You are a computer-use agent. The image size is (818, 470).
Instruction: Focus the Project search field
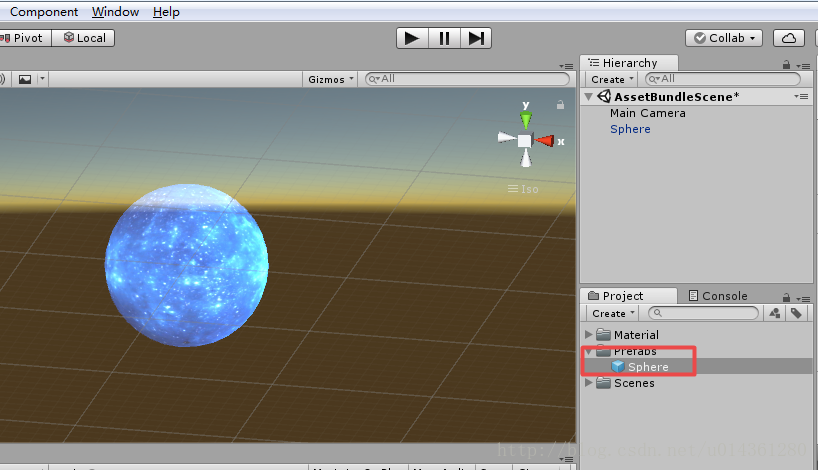(703, 313)
